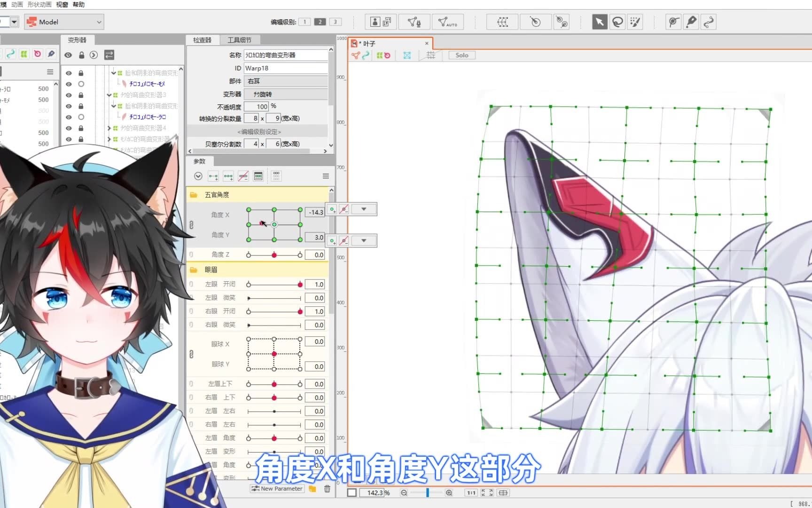Toggle deformer panel swap-arrows button
The width and height of the screenshot is (812, 508).
click(x=109, y=55)
